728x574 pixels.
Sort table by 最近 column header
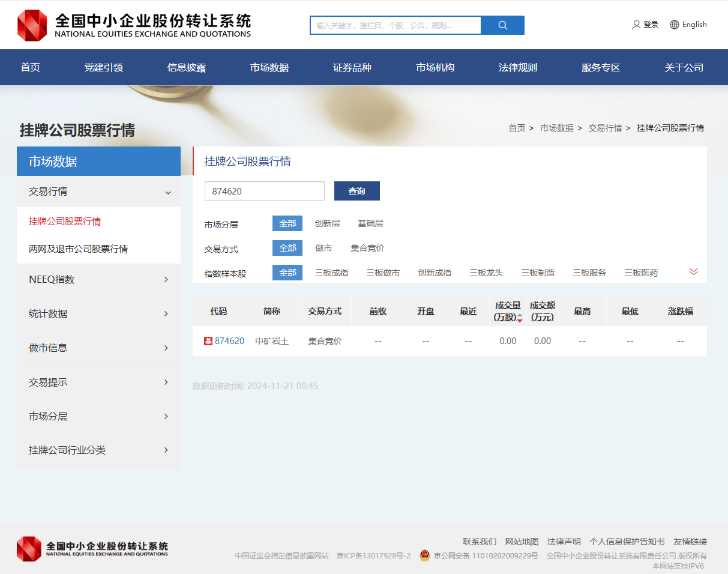tap(468, 311)
